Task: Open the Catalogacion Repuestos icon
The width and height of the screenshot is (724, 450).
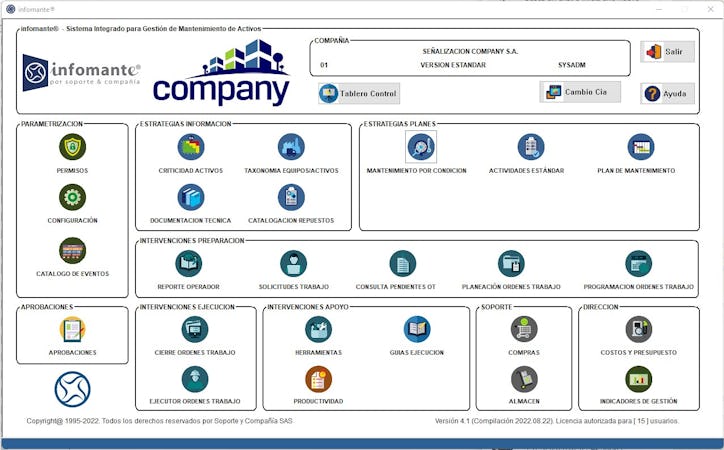Action: click(x=291, y=197)
